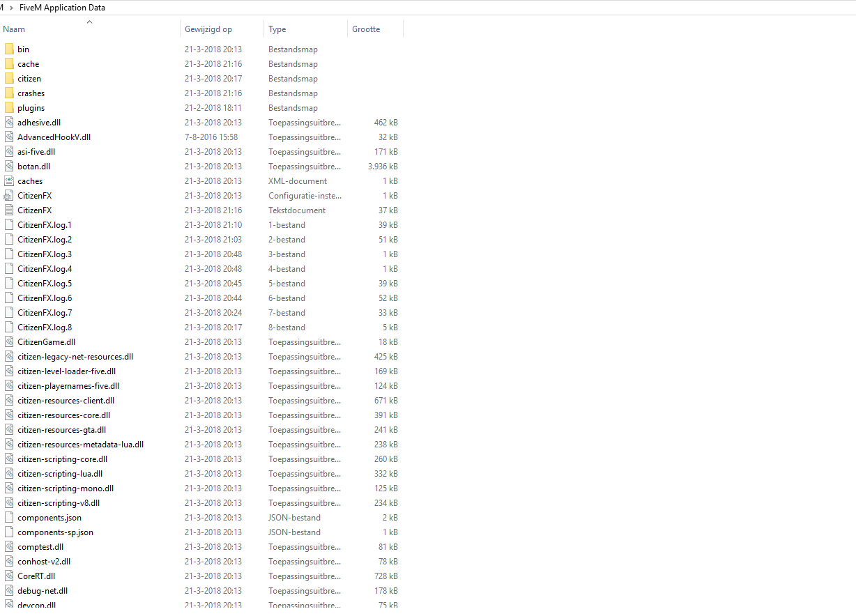Image resolution: width=856 pixels, height=616 pixels.
Task: Click the CitizenFX.log.1 file icon
Action: pos(9,224)
